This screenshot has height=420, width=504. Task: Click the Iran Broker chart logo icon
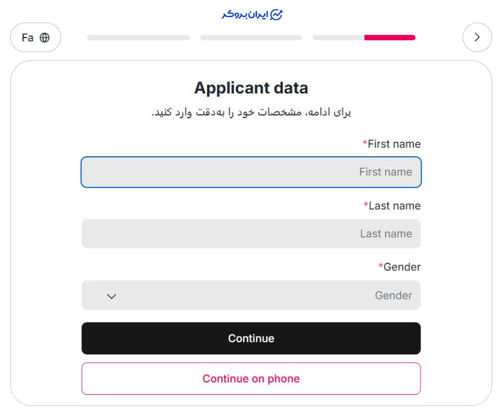[x=276, y=15]
